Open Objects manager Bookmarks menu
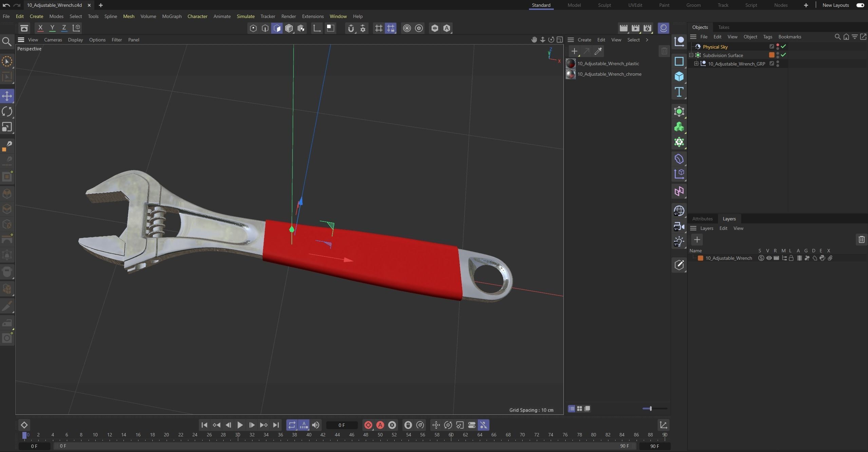 point(790,37)
